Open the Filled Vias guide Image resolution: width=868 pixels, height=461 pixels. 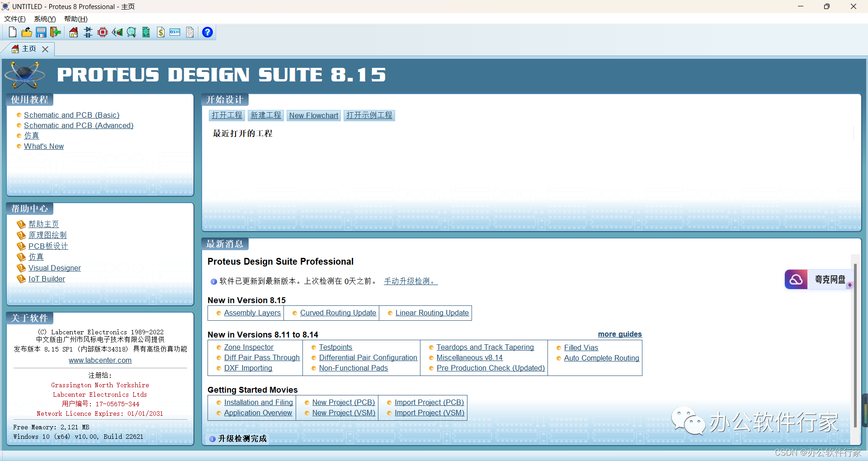(581, 347)
